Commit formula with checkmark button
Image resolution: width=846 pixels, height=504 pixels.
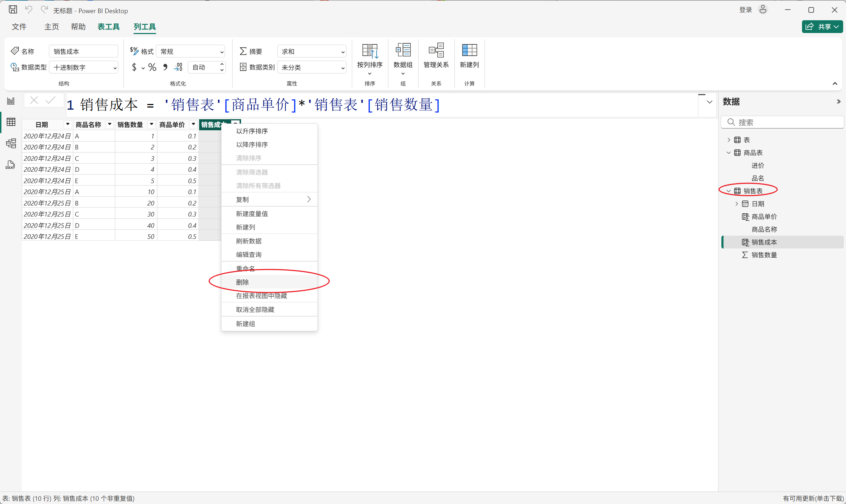(51, 100)
